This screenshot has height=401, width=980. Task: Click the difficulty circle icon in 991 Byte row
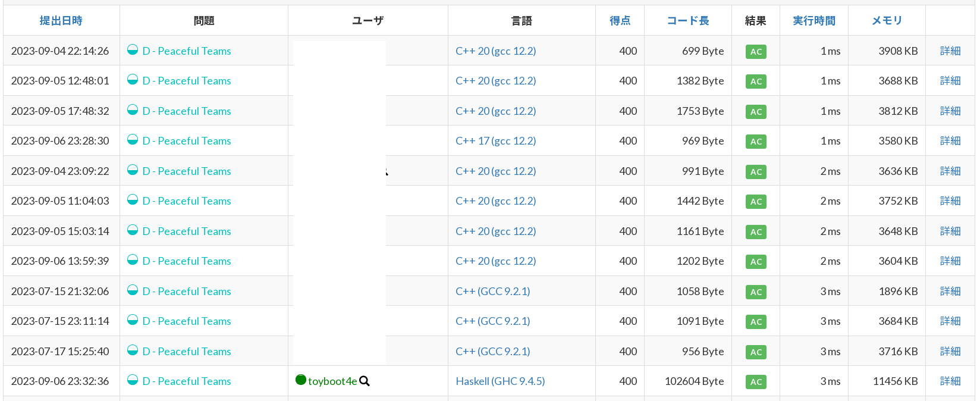tap(133, 170)
